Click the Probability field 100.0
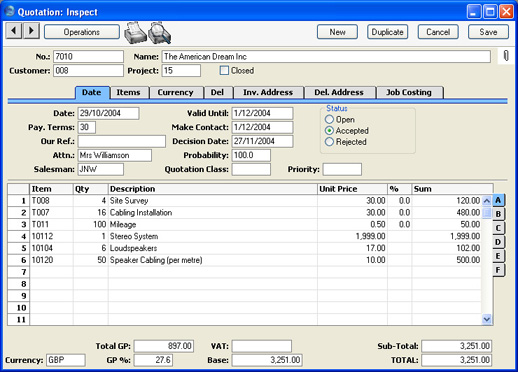The image size is (518, 372). [251, 155]
